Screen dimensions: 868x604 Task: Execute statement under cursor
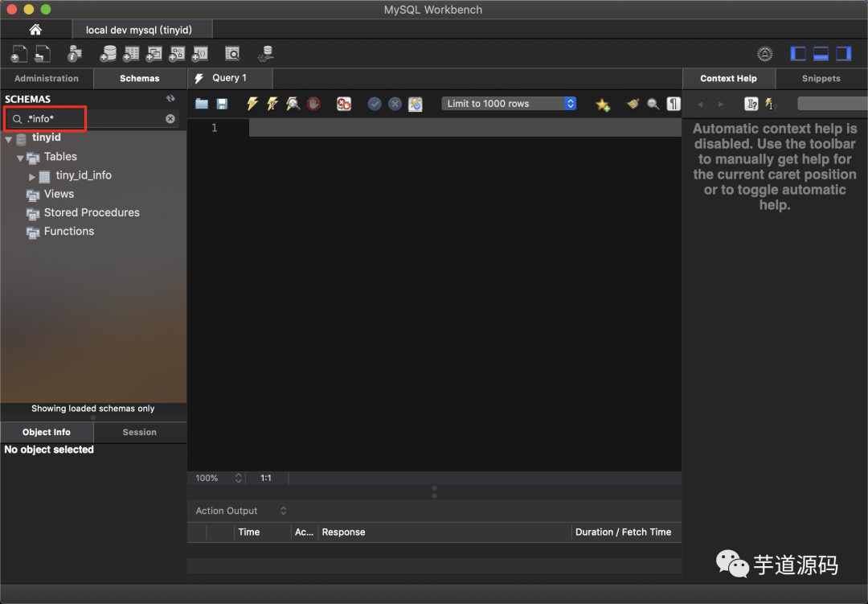pyautogui.click(x=272, y=104)
